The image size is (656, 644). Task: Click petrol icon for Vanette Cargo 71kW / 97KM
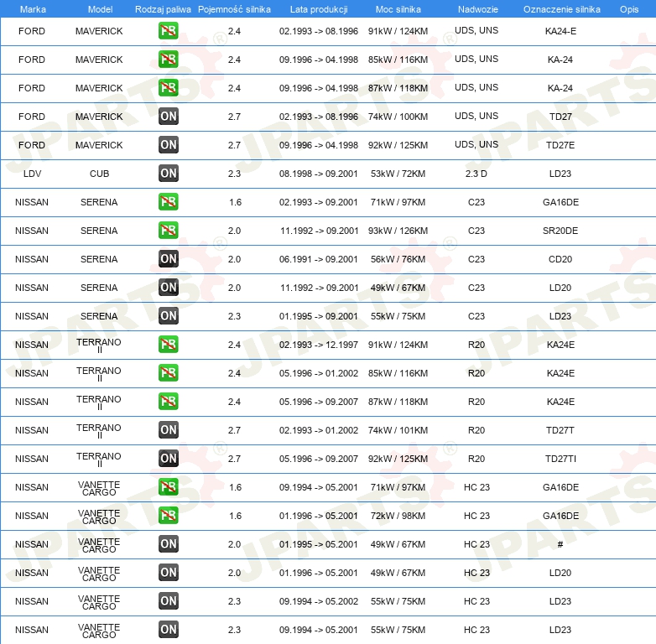[x=168, y=487]
